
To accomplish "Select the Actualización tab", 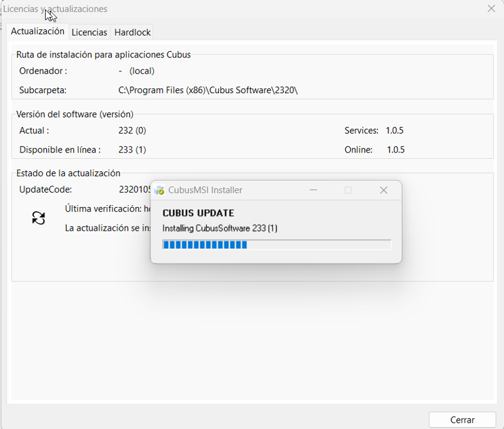I will 38,30.
